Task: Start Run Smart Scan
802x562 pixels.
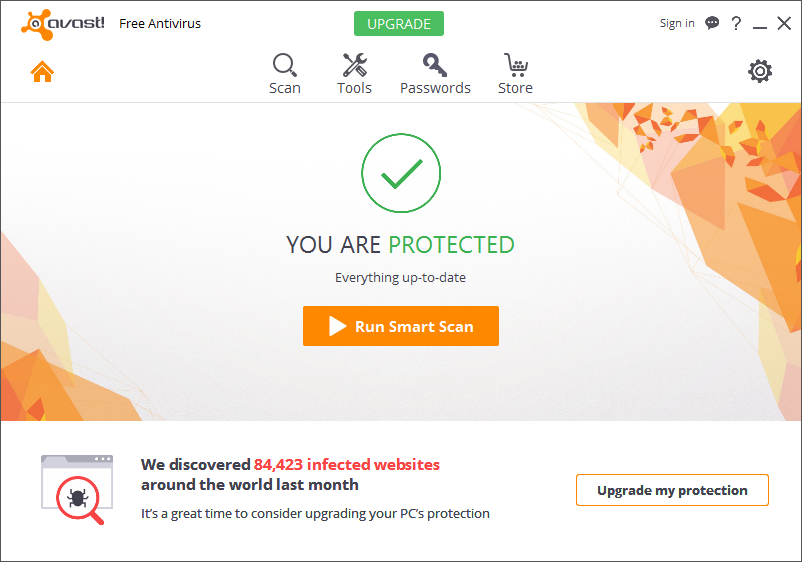Action: [400, 326]
